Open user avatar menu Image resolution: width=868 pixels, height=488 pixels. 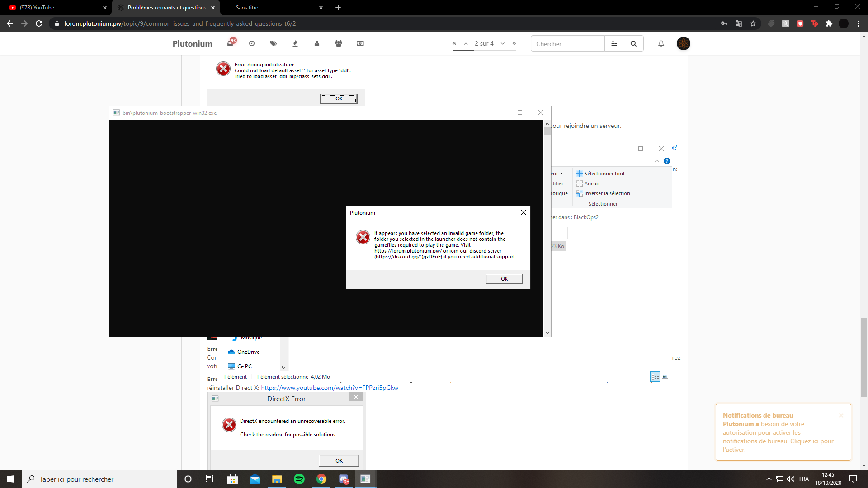[x=683, y=43]
